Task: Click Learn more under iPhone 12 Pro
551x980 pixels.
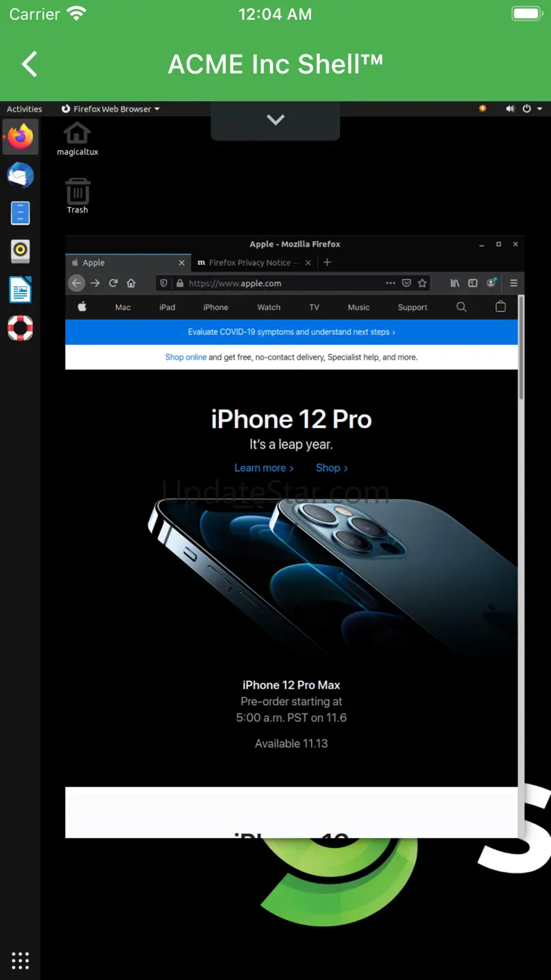Action: tap(264, 468)
